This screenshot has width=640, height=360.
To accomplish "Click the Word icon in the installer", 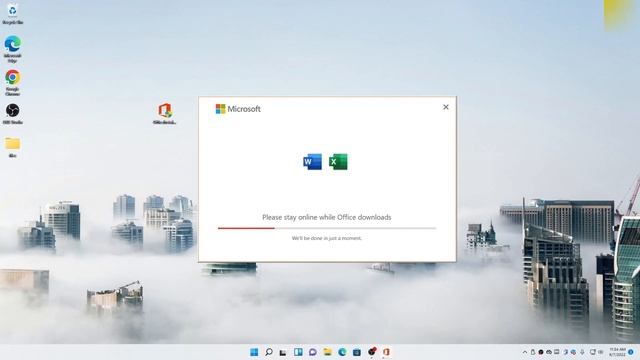I will (312, 162).
